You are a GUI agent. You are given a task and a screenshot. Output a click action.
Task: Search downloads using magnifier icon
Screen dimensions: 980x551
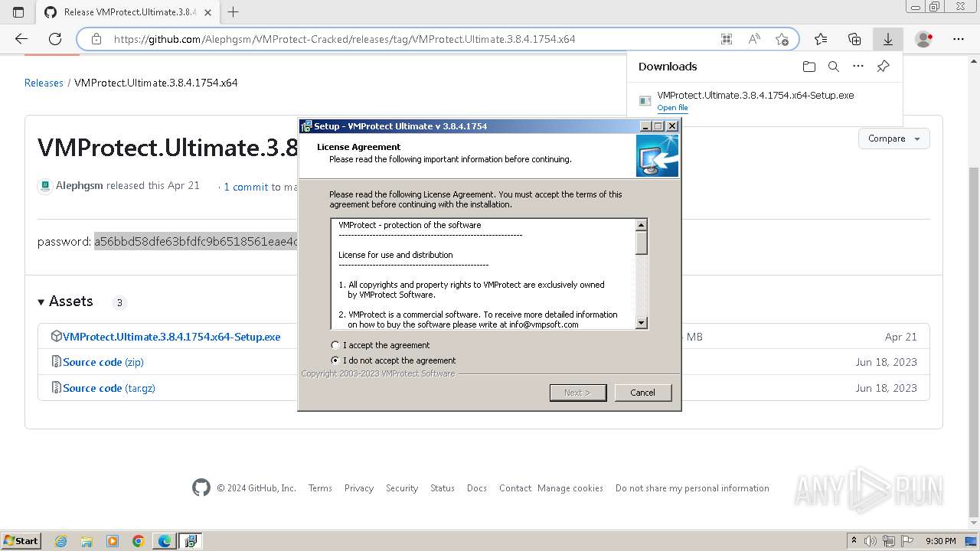834,67
